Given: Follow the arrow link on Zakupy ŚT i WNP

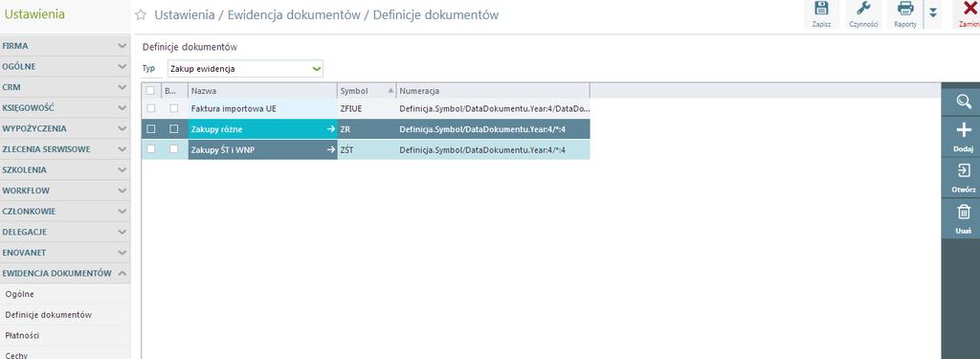Looking at the screenshot, I should click(331, 149).
